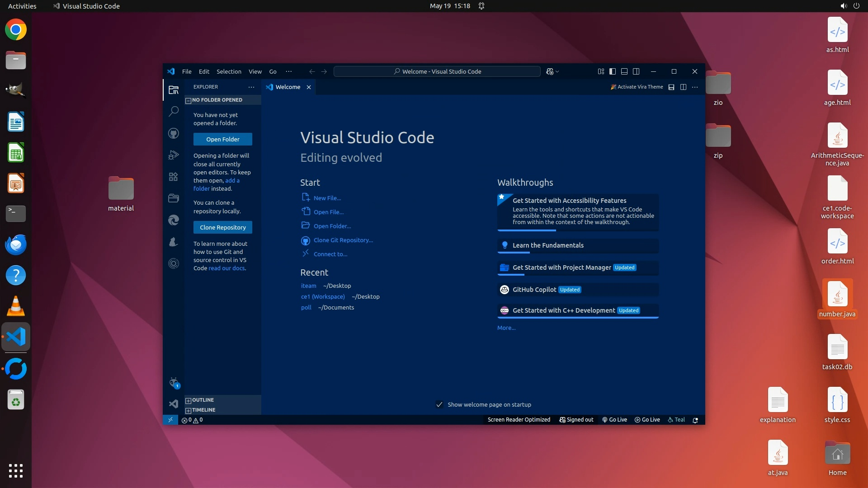The image size is (868, 488).
Task: Click the notifications bell in status bar
Action: pyautogui.click(x=695, y=420)
